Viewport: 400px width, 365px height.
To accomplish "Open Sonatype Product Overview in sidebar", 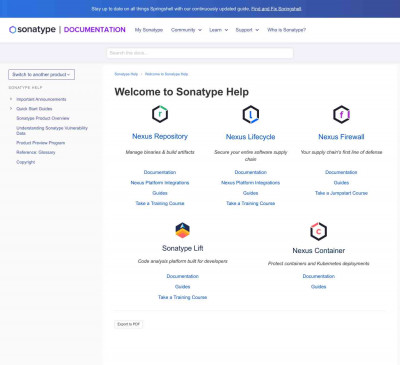I will [43, 118].
